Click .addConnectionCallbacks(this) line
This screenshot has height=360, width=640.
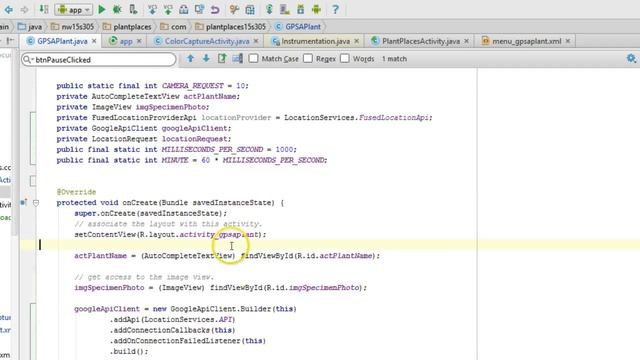[172, 330]
